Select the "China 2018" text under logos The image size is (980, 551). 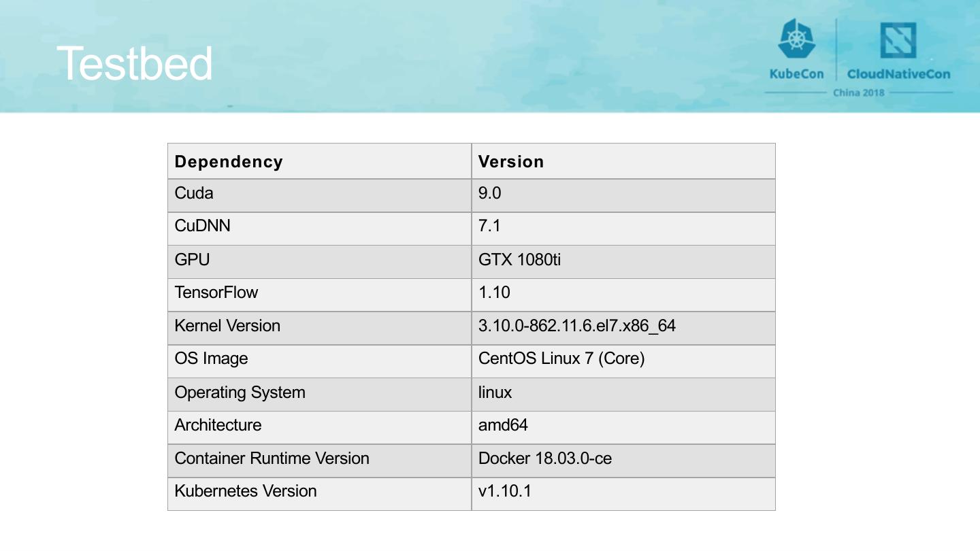pyautogui.click(x=858, y=93)
